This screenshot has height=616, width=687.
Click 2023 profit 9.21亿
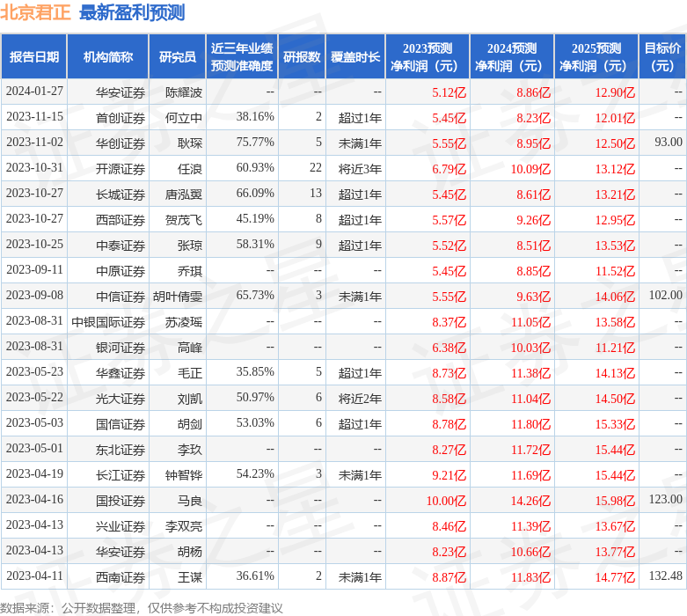tap(449, 475)
